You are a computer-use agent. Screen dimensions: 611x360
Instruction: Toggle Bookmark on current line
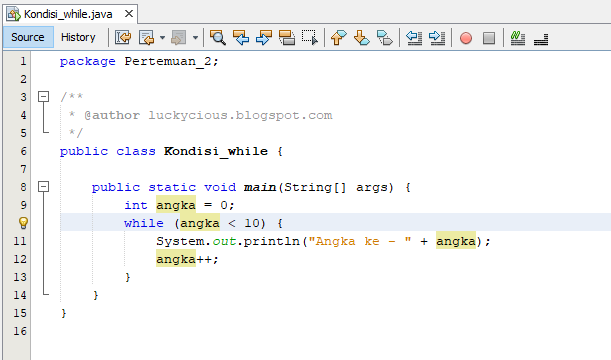[x=385, y=38]
